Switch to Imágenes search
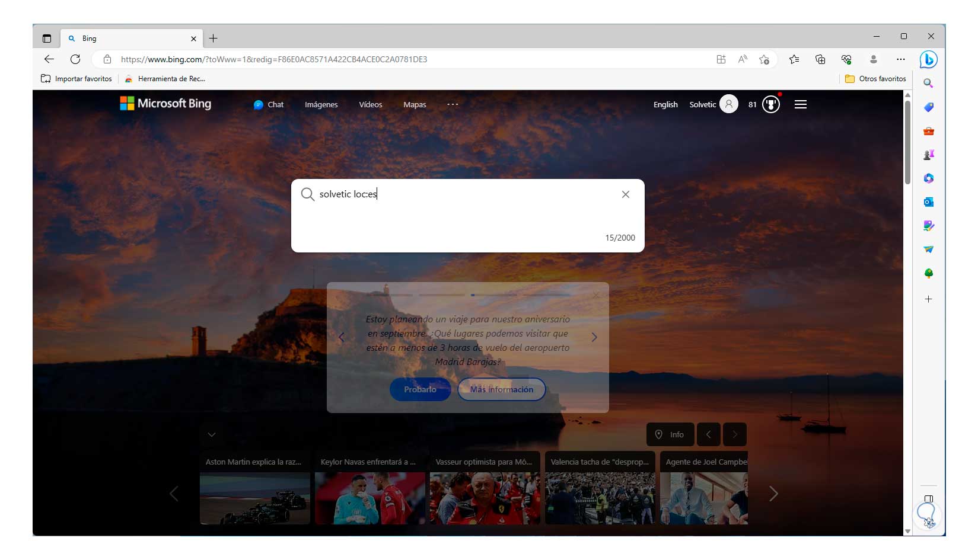 321,105
